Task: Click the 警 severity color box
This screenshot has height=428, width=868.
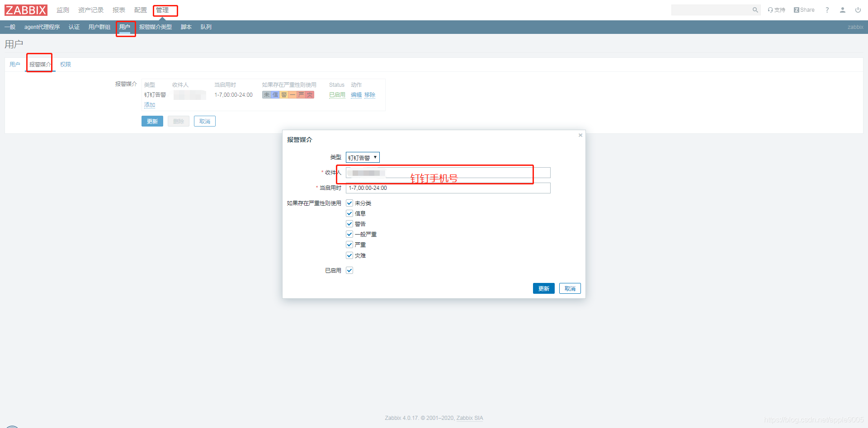Action: (x=284, y=95)
